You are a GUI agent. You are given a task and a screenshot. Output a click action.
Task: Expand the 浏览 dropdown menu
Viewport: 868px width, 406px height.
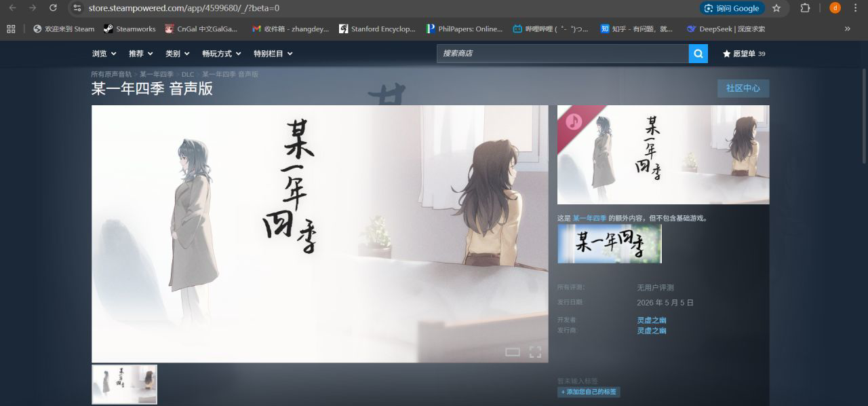pos(104,54)
